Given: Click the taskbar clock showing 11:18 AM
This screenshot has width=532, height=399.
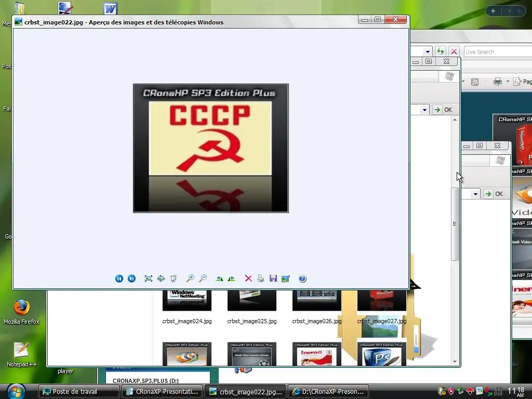Looking at the screenshot, I should pos(516,392).
